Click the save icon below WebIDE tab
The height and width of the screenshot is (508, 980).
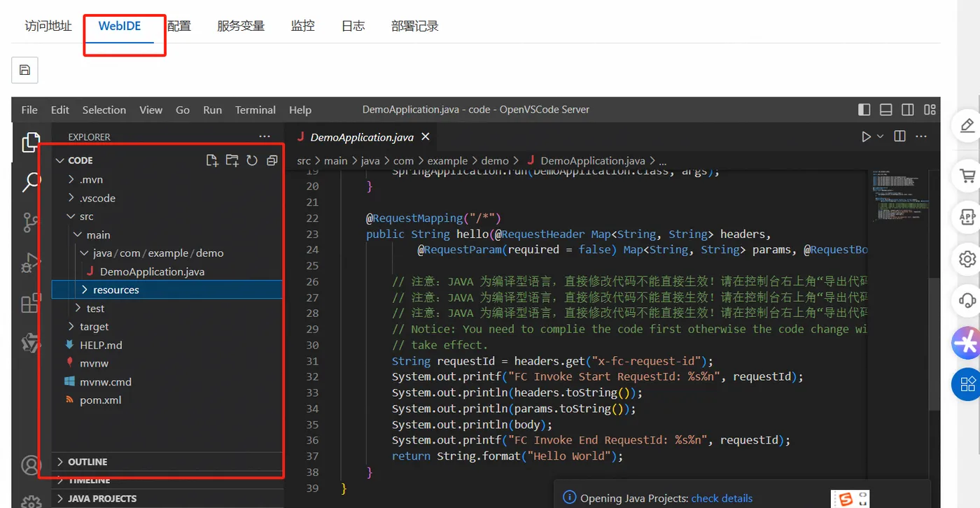point(24,70)
